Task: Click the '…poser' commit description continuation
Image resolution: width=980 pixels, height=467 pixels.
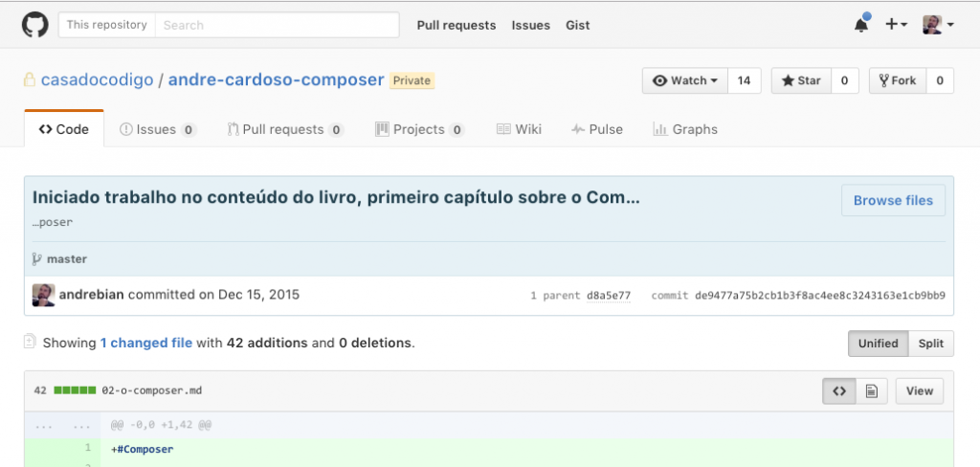Action: point(53,223)
